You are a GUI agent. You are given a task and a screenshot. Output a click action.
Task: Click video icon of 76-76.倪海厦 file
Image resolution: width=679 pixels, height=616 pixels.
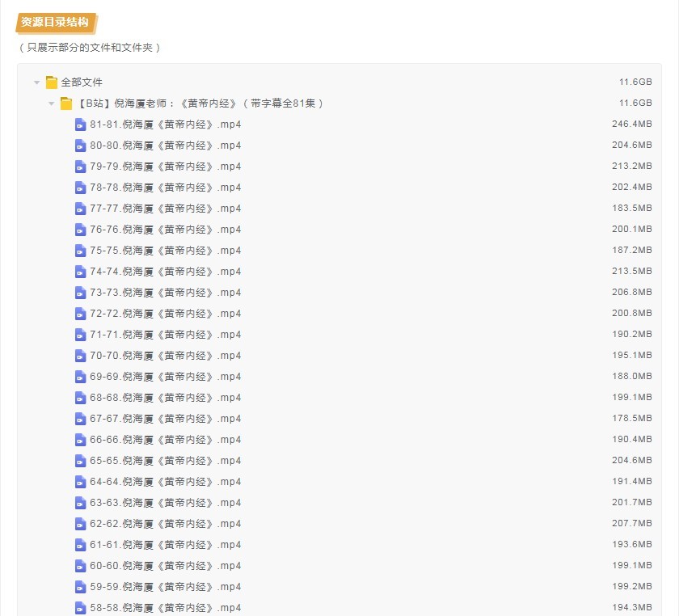[x=81, y=230]
